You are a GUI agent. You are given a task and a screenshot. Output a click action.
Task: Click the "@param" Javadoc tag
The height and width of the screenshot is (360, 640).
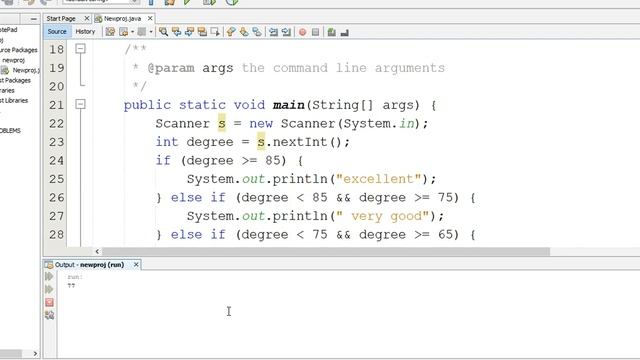coord(171,68)
